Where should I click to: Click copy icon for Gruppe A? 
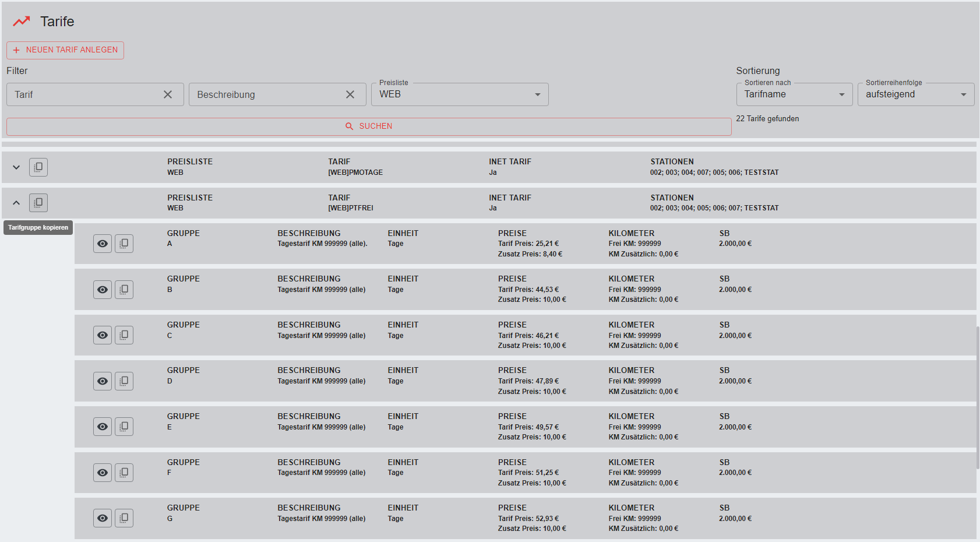coord(124,244)
